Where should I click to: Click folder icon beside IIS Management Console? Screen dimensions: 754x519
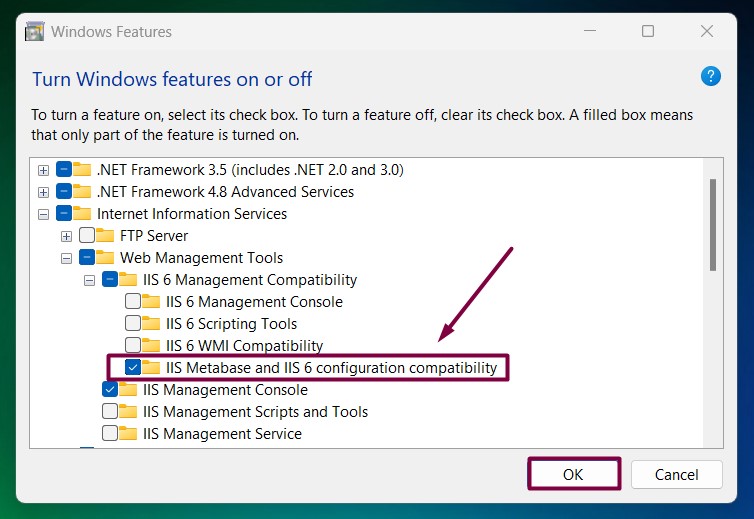click(x=128, y=390)
